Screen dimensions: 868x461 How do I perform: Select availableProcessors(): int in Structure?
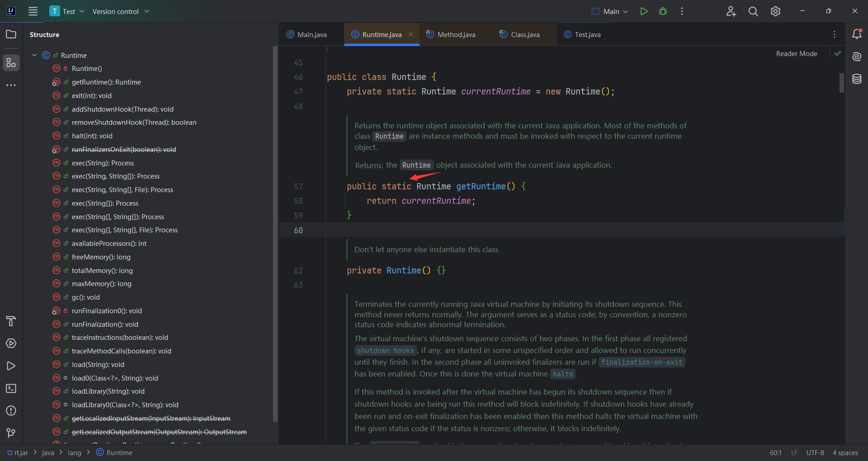[109, 244]
